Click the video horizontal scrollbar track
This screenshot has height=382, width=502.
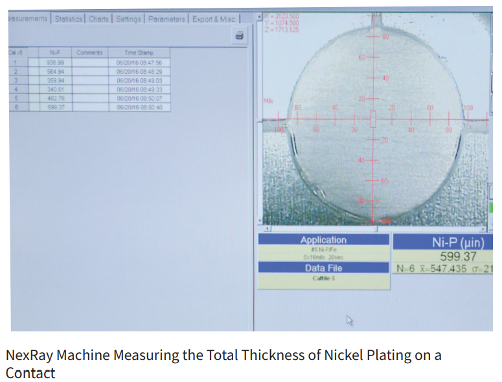coord(377,229)
